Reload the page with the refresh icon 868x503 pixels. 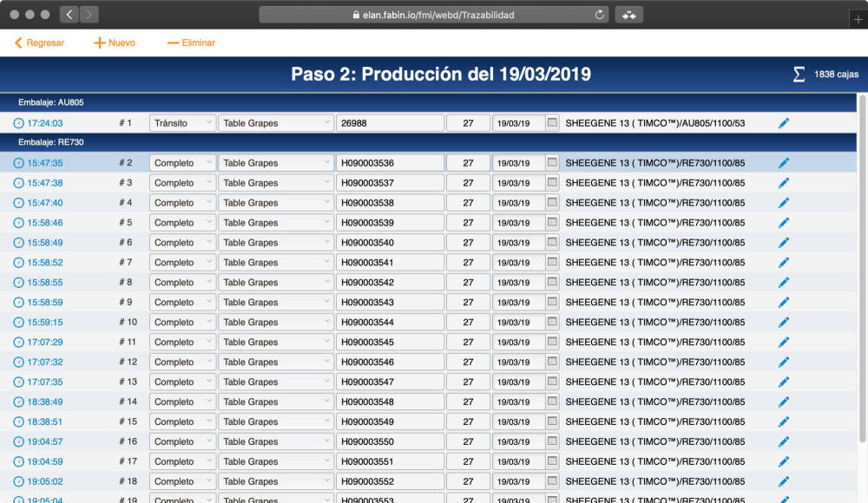click(x=599, y=15)
